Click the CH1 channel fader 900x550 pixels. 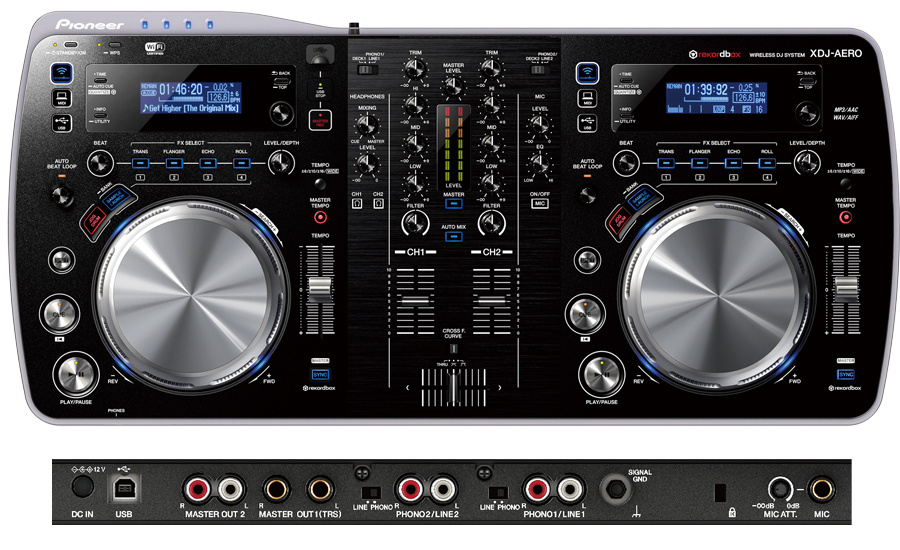pos(415,301)
